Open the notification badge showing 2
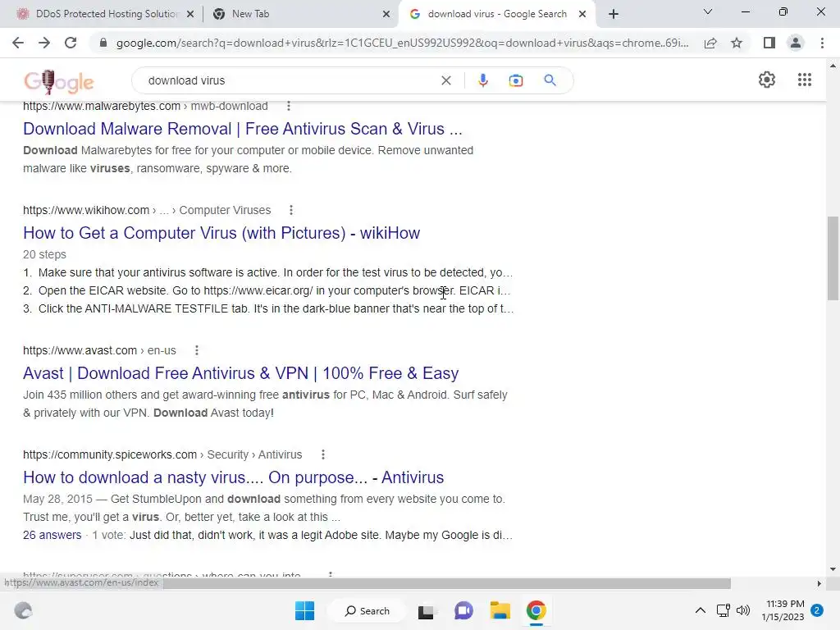This screenshot has width=840, height=630. tap(817, 610)
